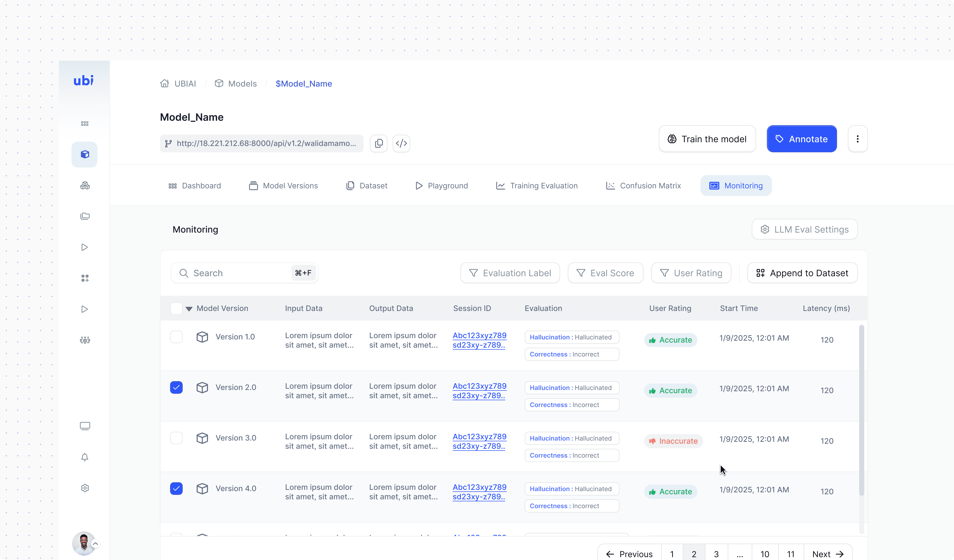
Task: Click the monitor icon in sidebar
Action: (85, 426)
